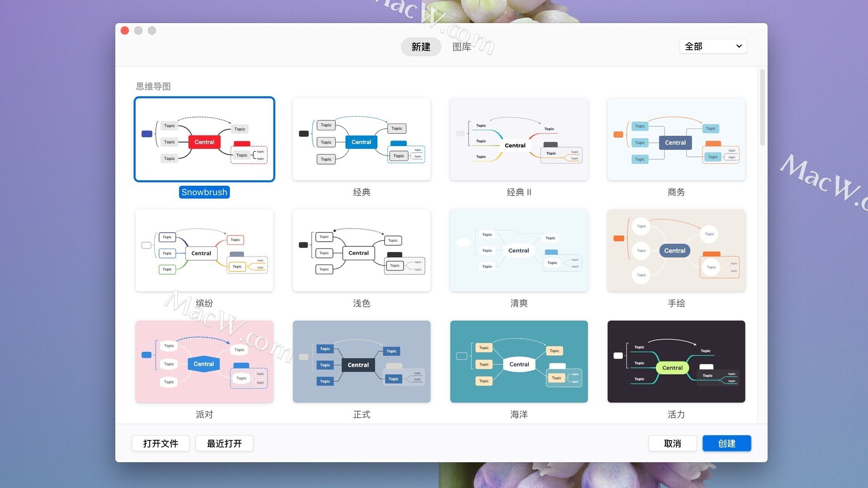Click the 海洋 label text
Viewport: 868px width, 488px height.
[x=519, y=414]
